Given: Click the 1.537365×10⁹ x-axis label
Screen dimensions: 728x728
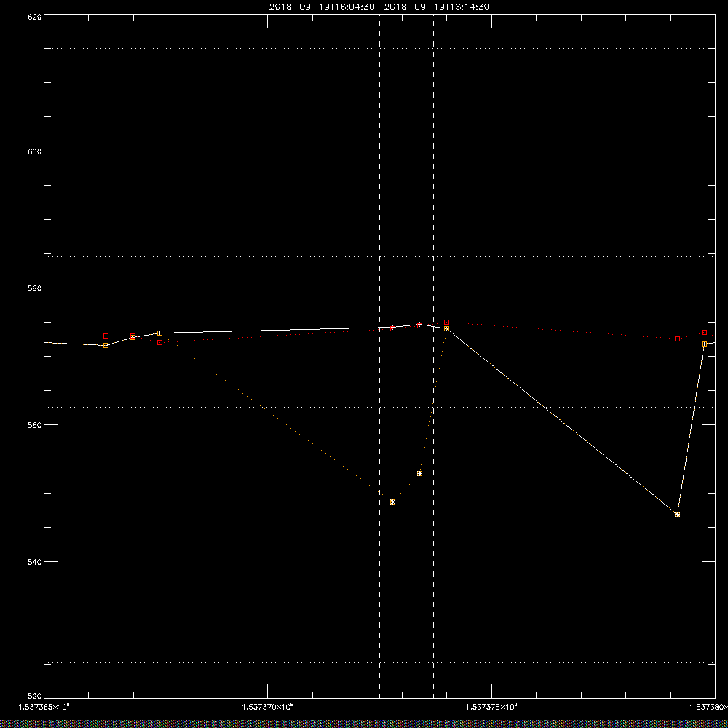Looking at the screenshot, I should click(x=44, y=707).
